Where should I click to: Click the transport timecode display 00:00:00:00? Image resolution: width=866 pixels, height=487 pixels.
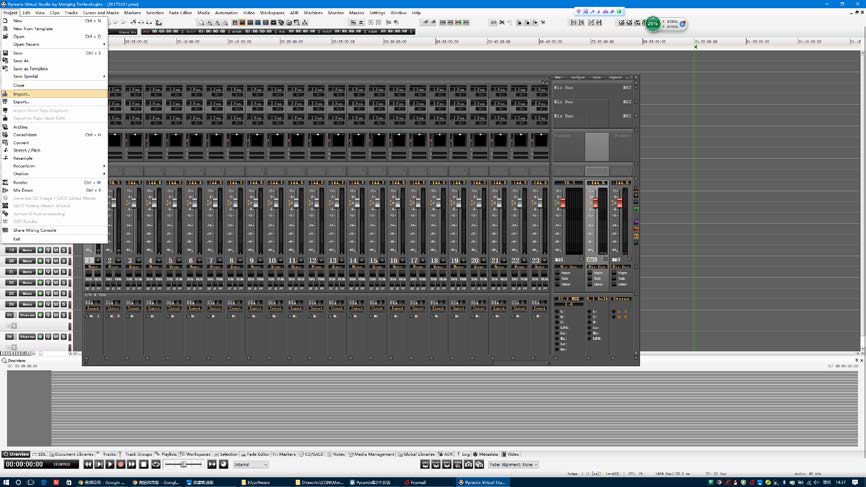coord(25,465)
